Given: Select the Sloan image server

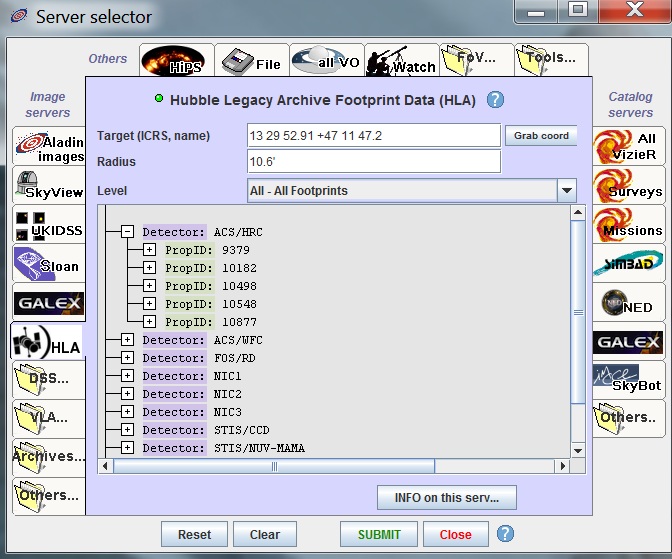Looking at the screenshot, I should tap(49, 263).
